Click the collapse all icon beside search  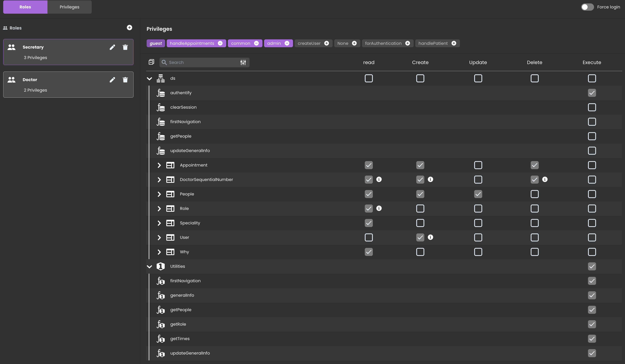pos(151,62)
